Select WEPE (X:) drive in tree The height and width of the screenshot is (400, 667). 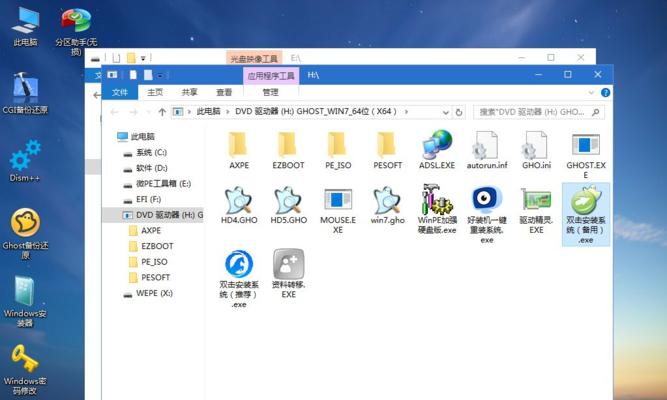click(x=154, y=294)
